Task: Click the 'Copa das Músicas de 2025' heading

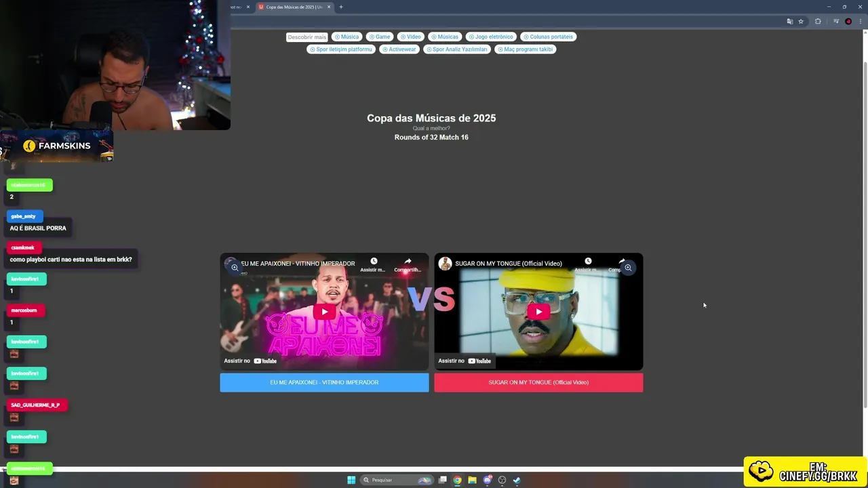Action: click(x=431, y=118)
